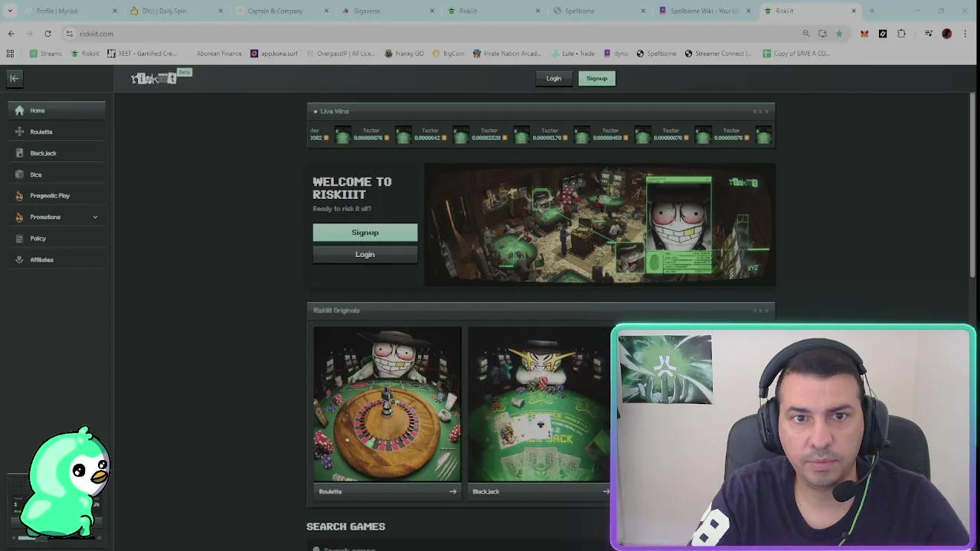The width and height of the screenshot is (980, 551).
Task: Click the large Signup button under Welcome
Action: [364, 233]
